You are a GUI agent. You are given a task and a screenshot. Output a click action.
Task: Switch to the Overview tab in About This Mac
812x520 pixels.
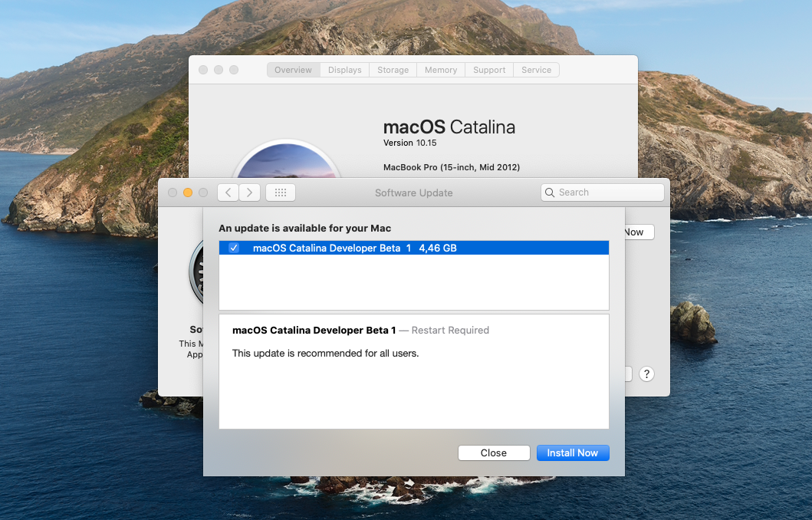tap(293, 70)
